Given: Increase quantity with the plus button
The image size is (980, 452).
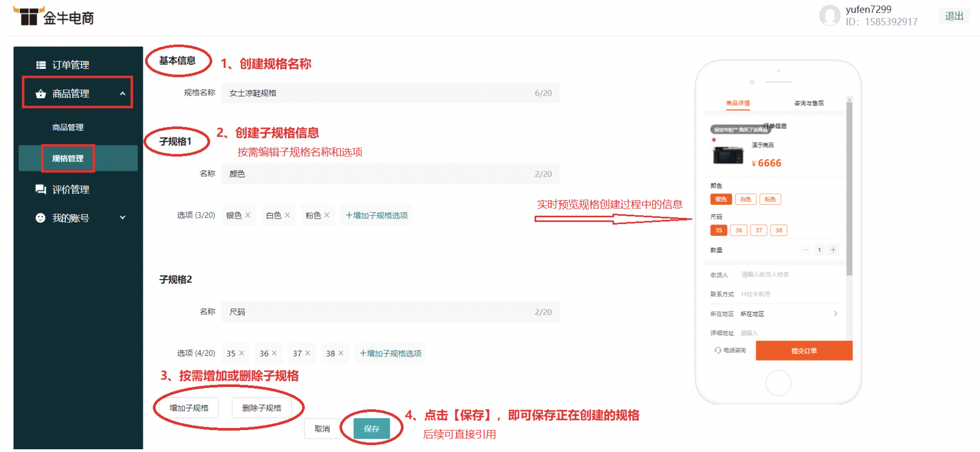Looking at the screenshot, I should [x=833, y=250].
